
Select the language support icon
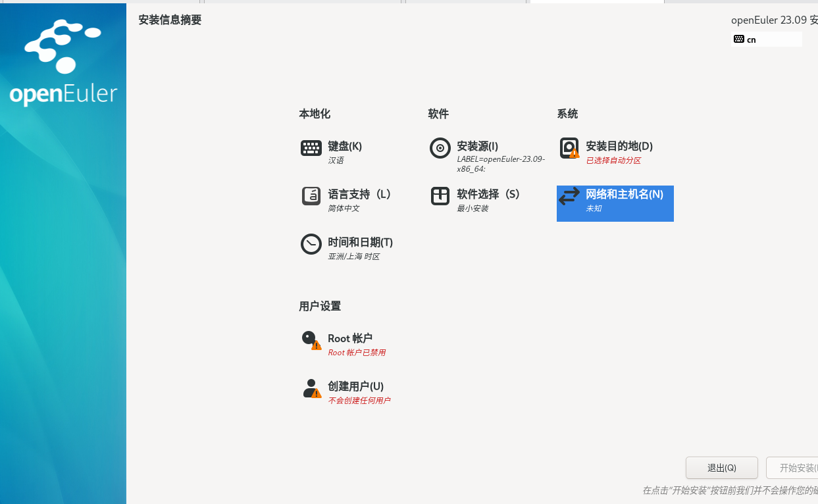[x=311, y=196]
